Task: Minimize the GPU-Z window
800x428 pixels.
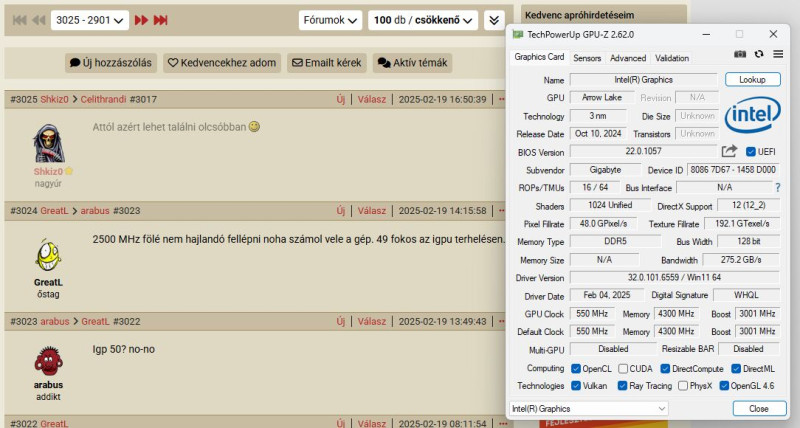Action: pos(706,34)
